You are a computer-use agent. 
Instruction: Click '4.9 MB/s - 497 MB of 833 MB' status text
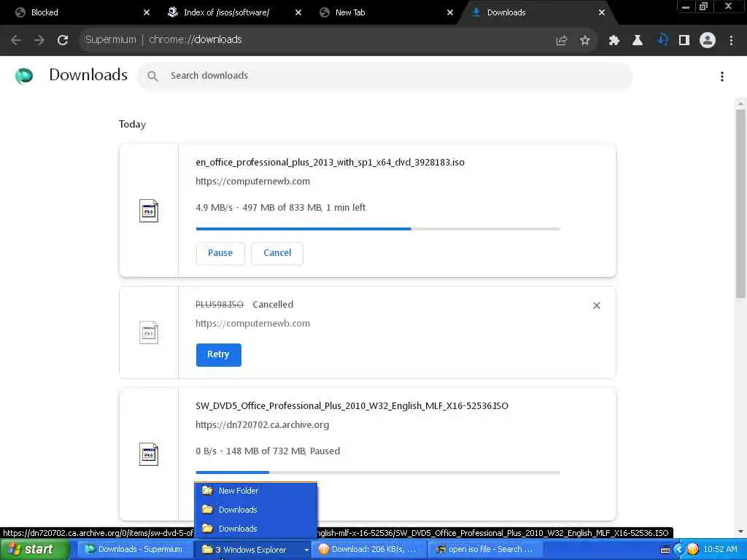pos(281,208)
